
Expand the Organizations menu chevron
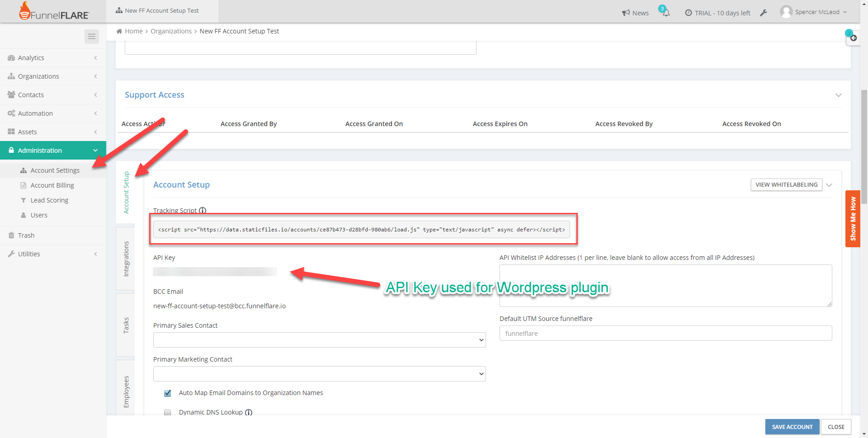(x=95, y=76)
